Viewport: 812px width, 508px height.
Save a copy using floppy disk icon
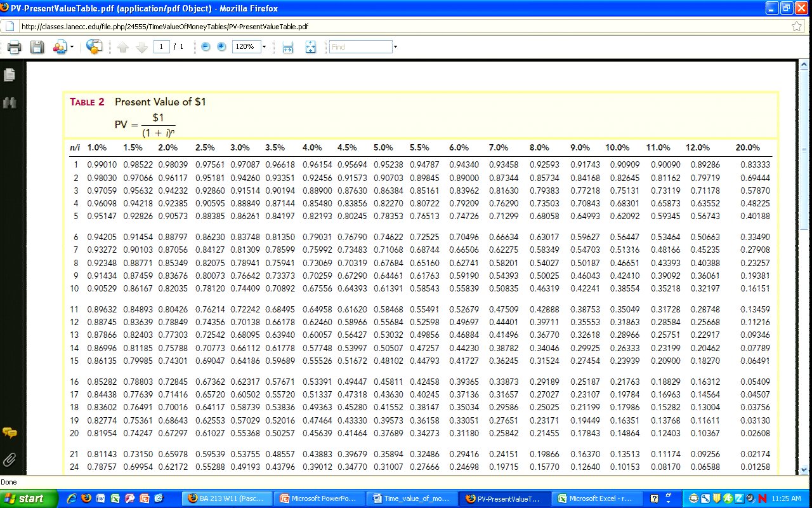click(x=37, y=47)
